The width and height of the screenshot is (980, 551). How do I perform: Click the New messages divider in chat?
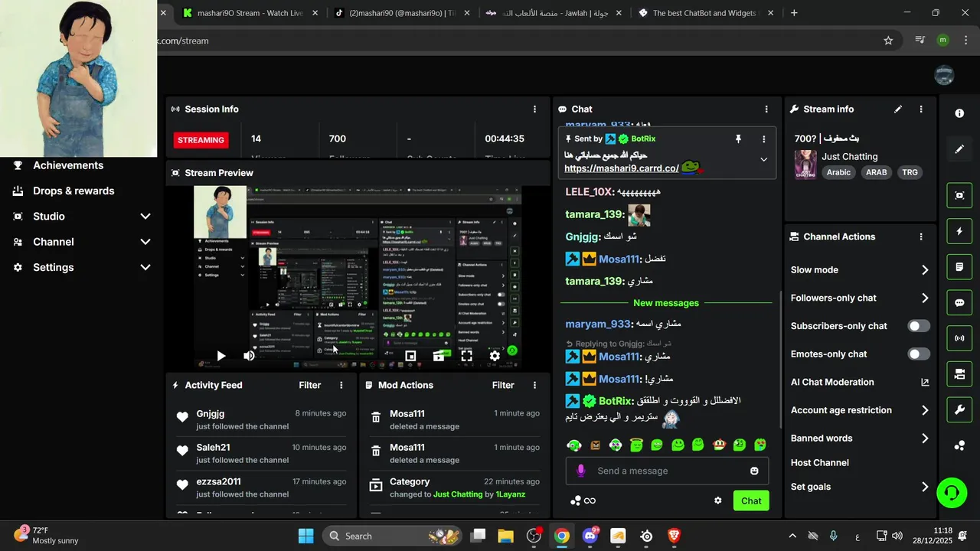coord(666,303)
